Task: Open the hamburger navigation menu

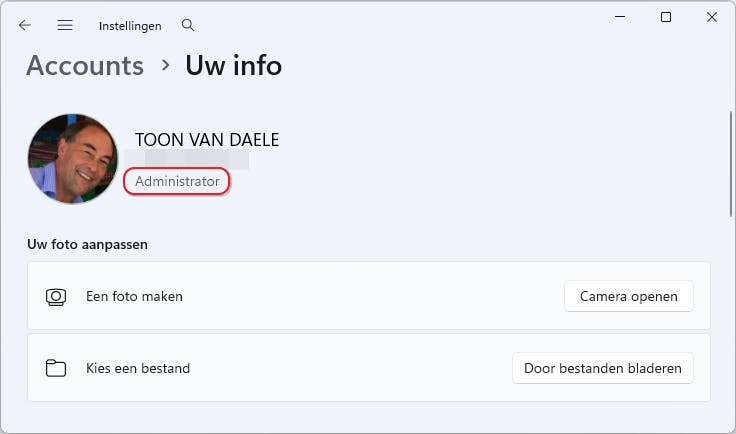Action: pyautogui.click(x=65, y=26)
